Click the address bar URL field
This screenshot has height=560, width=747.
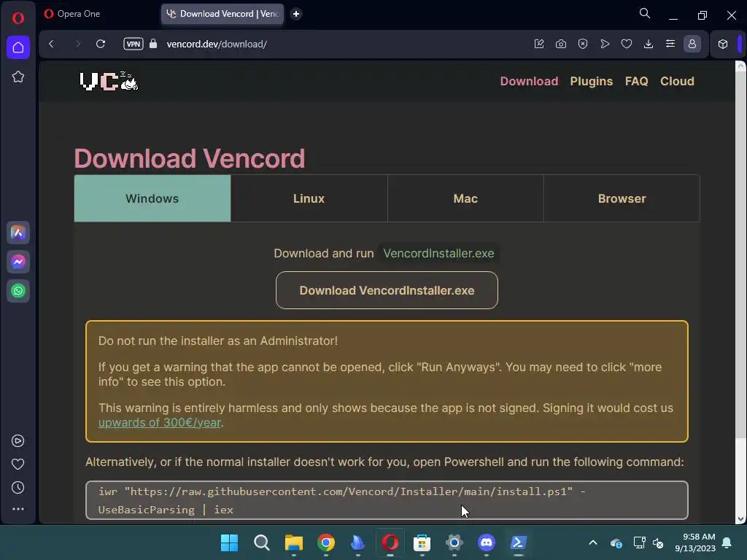(x=333, y=44)
